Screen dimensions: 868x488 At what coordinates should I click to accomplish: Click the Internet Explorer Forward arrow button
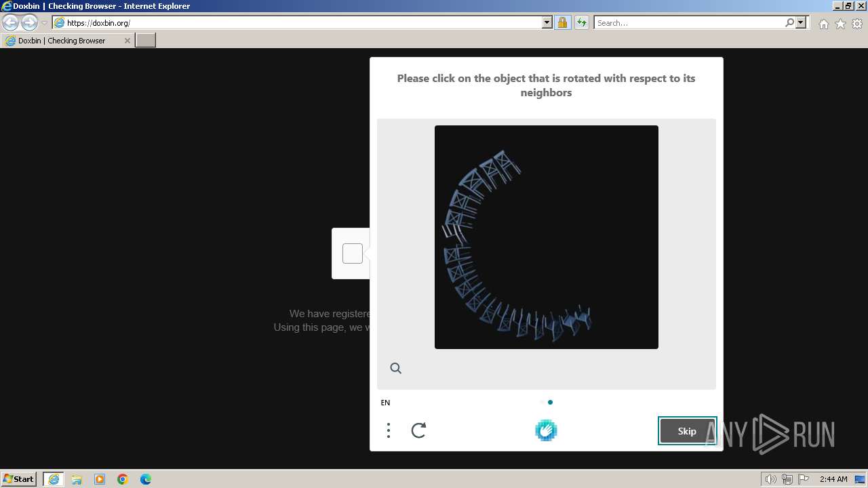tap(29, 22)
